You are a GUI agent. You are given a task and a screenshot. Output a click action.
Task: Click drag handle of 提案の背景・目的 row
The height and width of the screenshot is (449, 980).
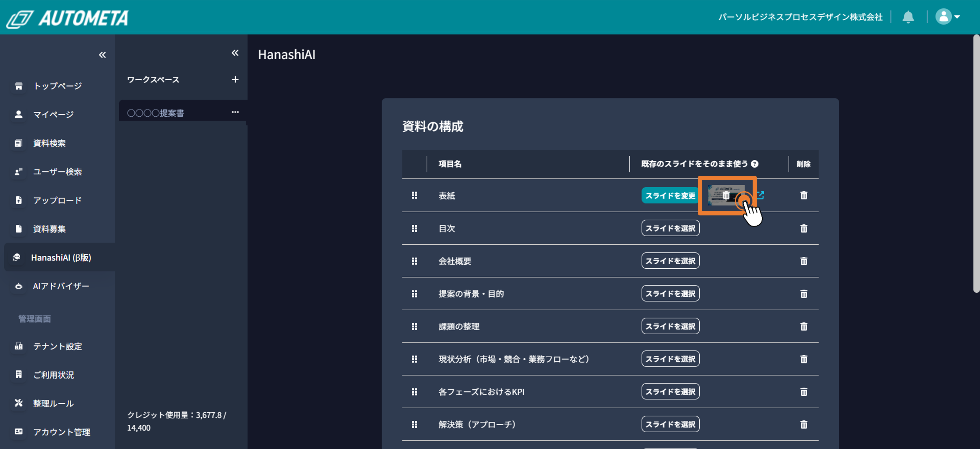(414, 294)
